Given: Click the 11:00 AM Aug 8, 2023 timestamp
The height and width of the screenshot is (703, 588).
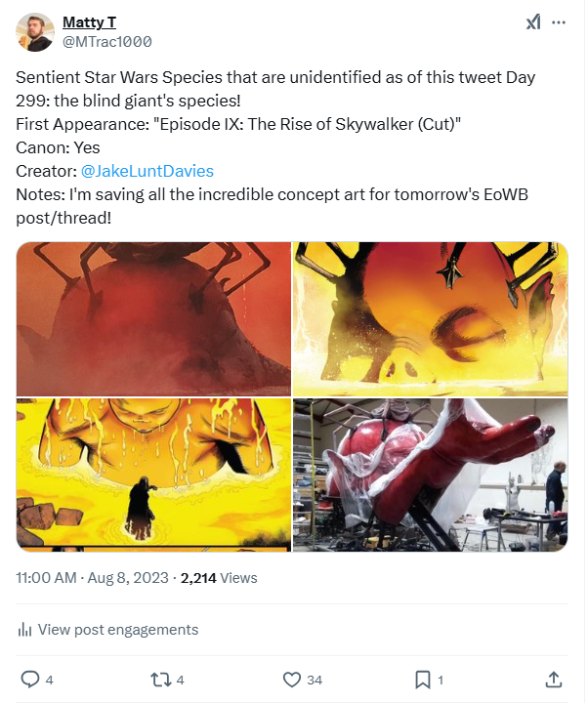Looking at the screenshot, I should point(91,578).
